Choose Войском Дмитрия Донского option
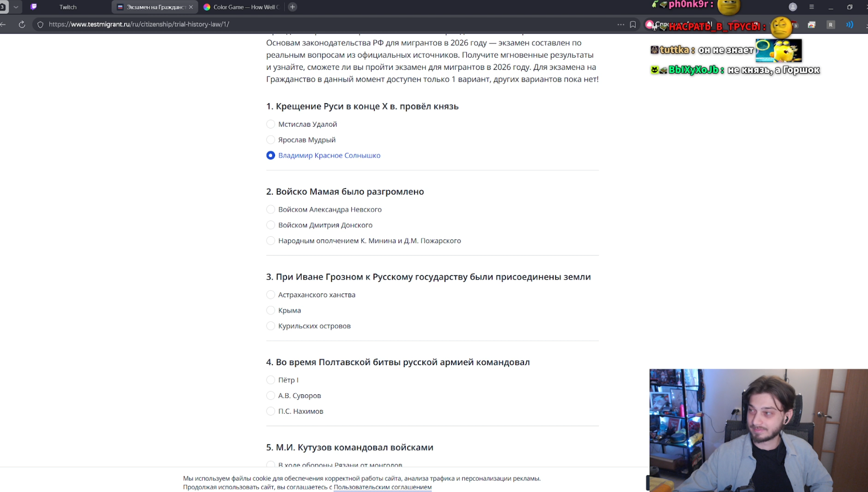The image size is (868, 492). [x=271, y=225]
